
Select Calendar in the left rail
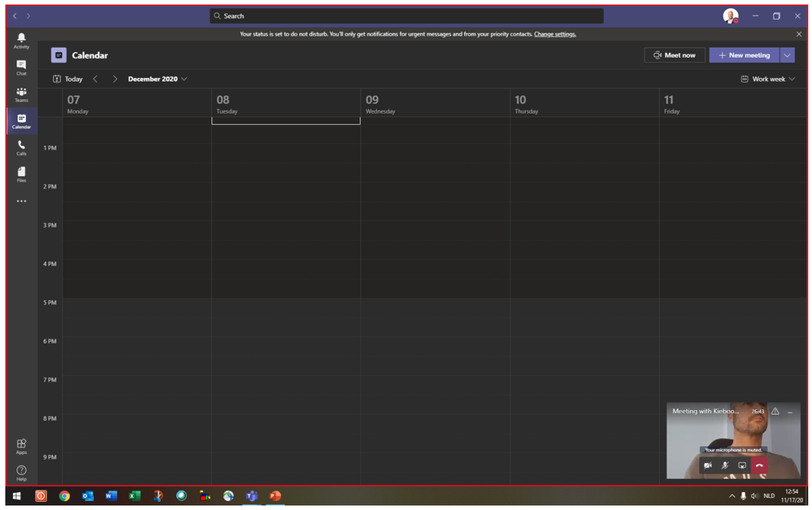(21, 121)
